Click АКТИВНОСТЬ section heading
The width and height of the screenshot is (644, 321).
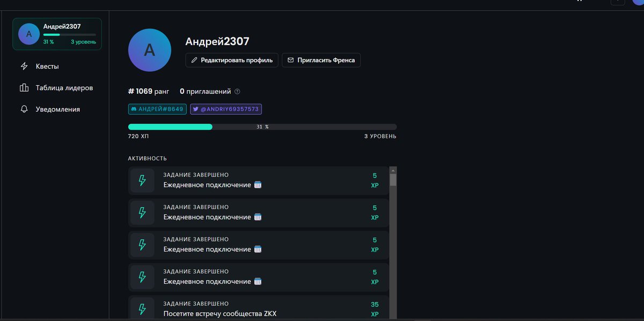148,159
